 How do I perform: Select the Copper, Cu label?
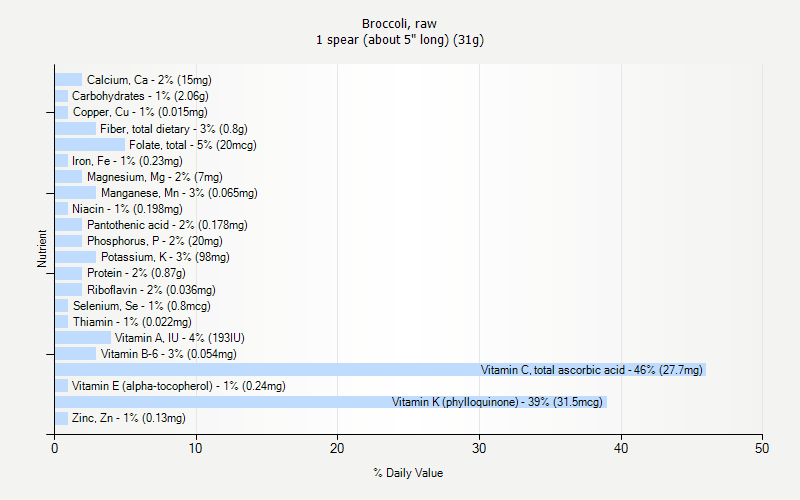pyautogui.click(x=140, y=112)
